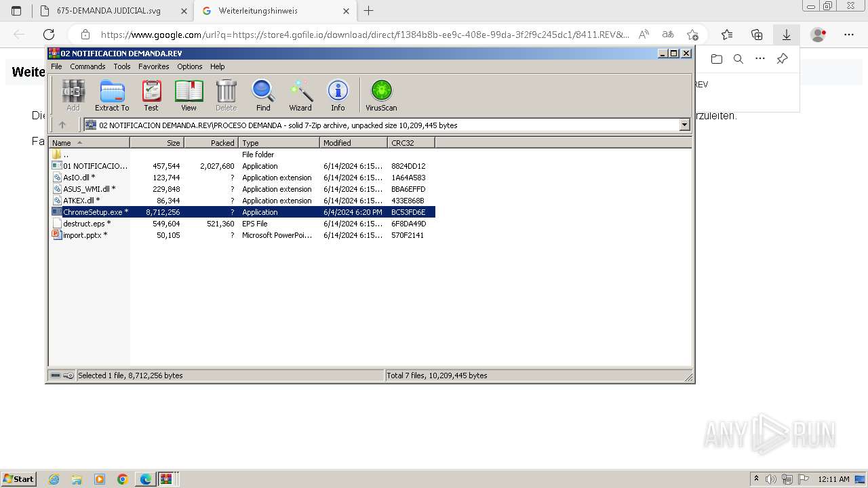Open the Commands menu

pos(87,66)
